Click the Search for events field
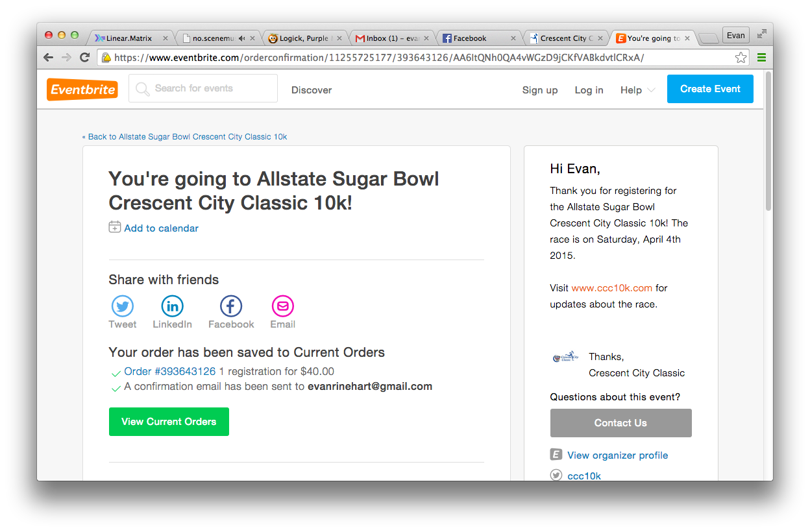This screenshot has height=532, width=810. tap(203, 88)
